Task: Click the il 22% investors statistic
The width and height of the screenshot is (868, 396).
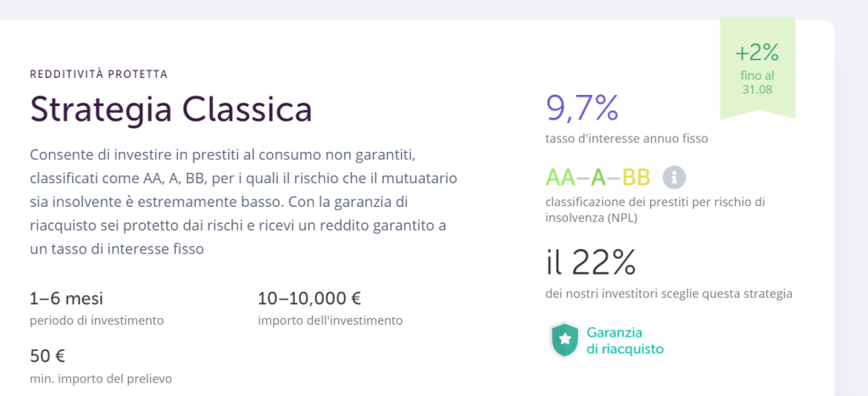Action: click(x=591, y=262)
